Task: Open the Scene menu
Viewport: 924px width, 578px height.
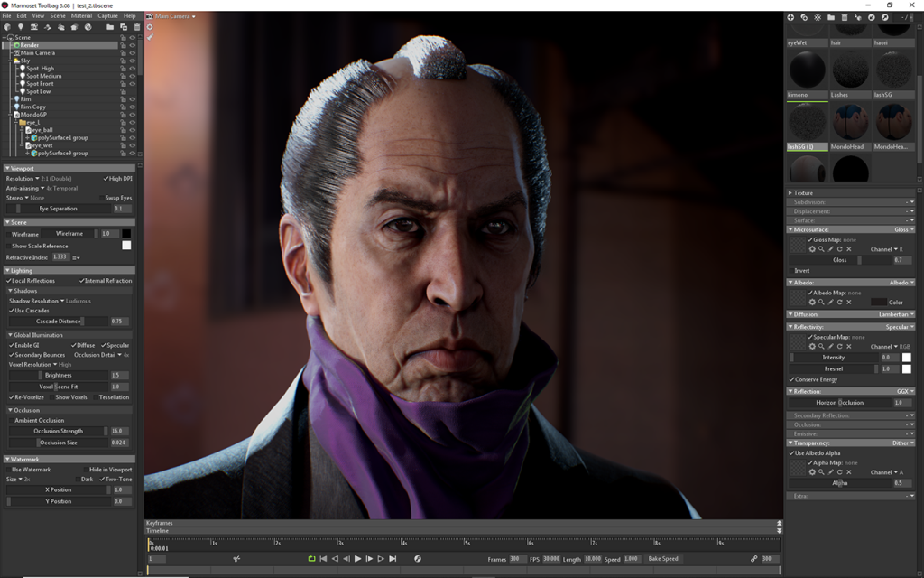Action: [58, 16]
